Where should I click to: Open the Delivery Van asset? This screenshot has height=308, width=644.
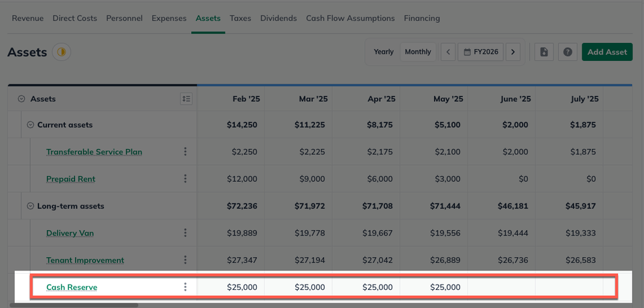(70, 234)
